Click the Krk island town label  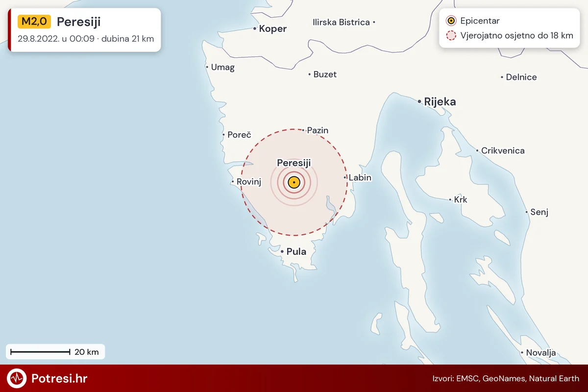(461, 200)
